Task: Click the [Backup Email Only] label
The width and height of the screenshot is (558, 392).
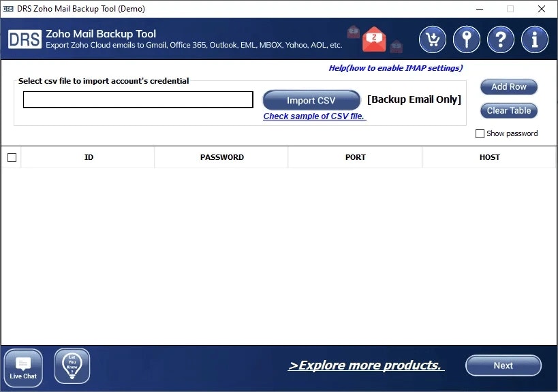Action: point(414,99)
